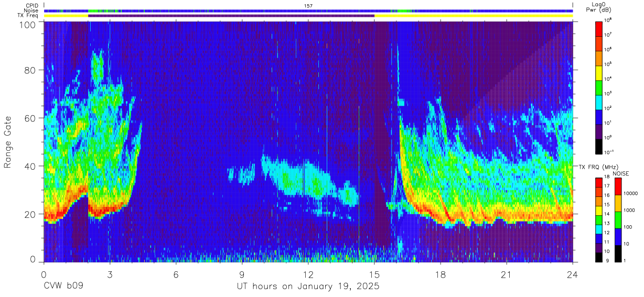The image size is (644, 297).
Task: Select the cyan segment of TX FRQ colorbar
Action: [x=599, y=228]
